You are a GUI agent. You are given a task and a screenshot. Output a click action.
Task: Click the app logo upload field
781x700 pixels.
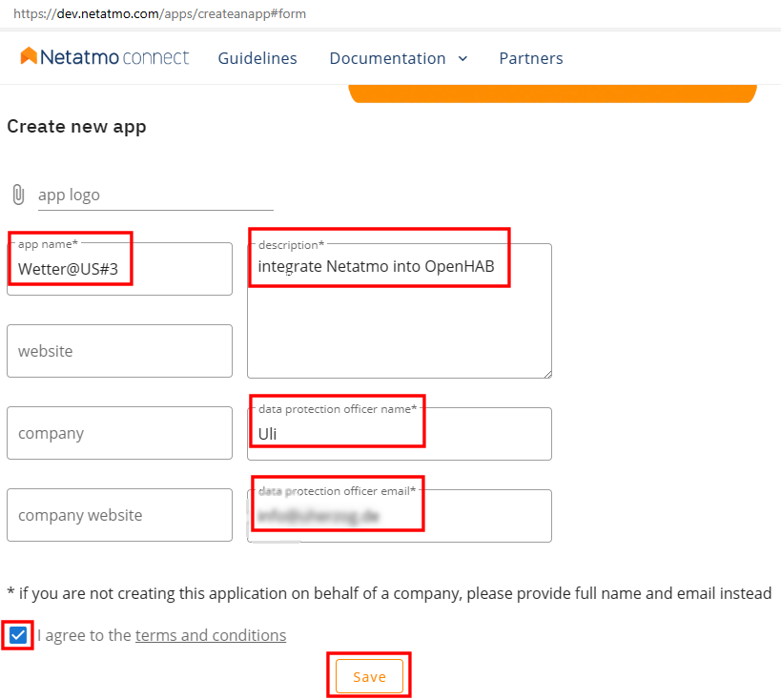click(x=155, y=196)
